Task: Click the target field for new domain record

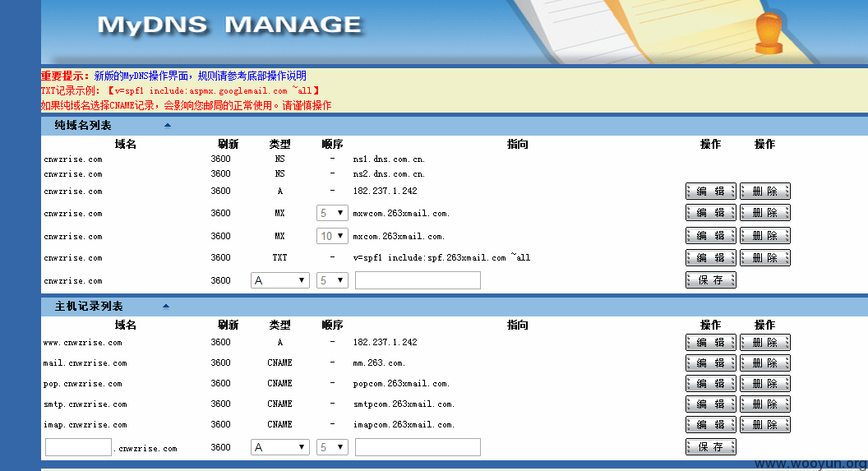Action: 418,280
